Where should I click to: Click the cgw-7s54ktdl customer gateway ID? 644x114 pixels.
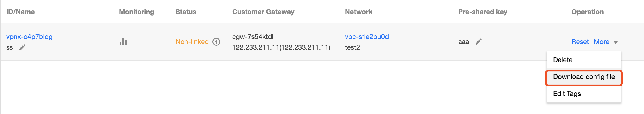253,37
